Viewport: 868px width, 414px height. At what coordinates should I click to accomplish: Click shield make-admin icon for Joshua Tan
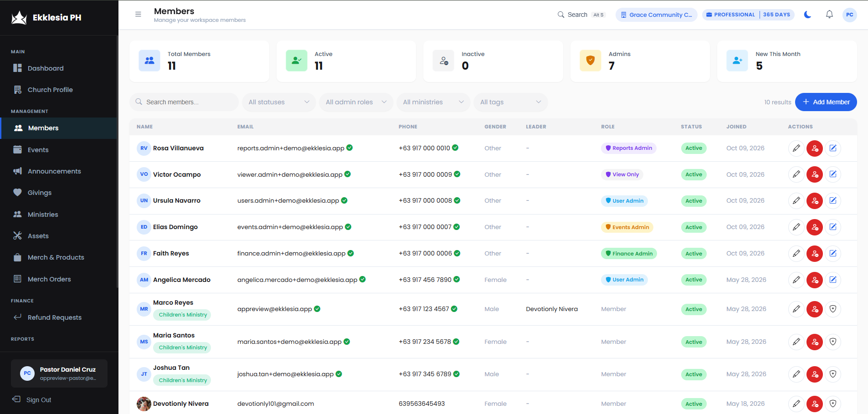833,374
